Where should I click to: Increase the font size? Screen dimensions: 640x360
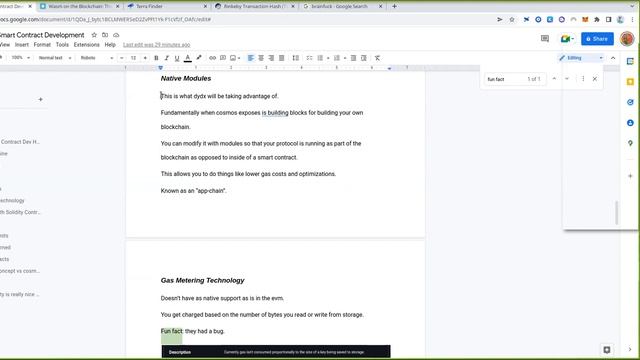(145, 58)
